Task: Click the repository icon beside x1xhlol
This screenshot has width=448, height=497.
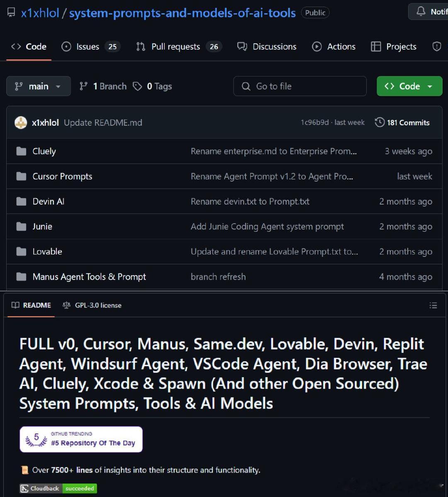Action: 11,13
